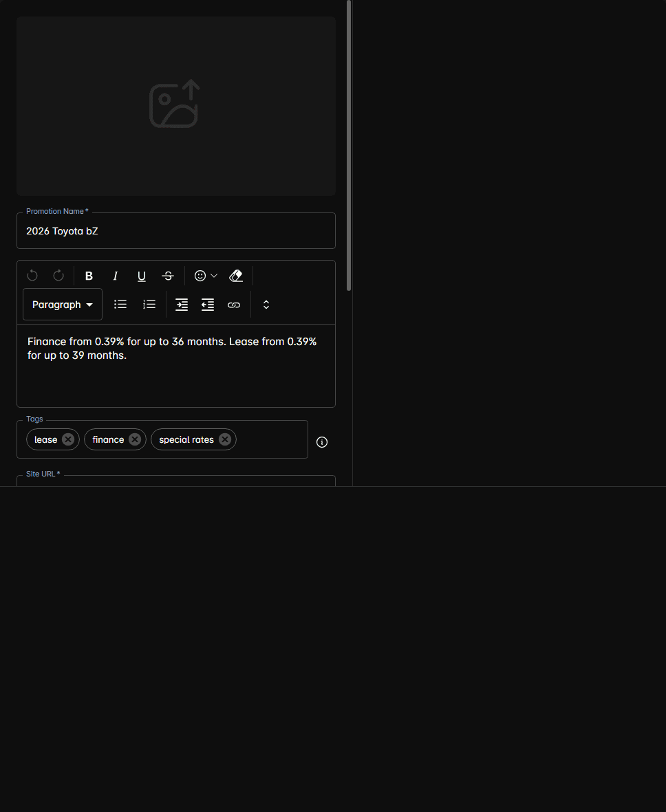Remove the finance tag
Image resolution: width=666 pixels, height=812 pixels.
point(135,439)
